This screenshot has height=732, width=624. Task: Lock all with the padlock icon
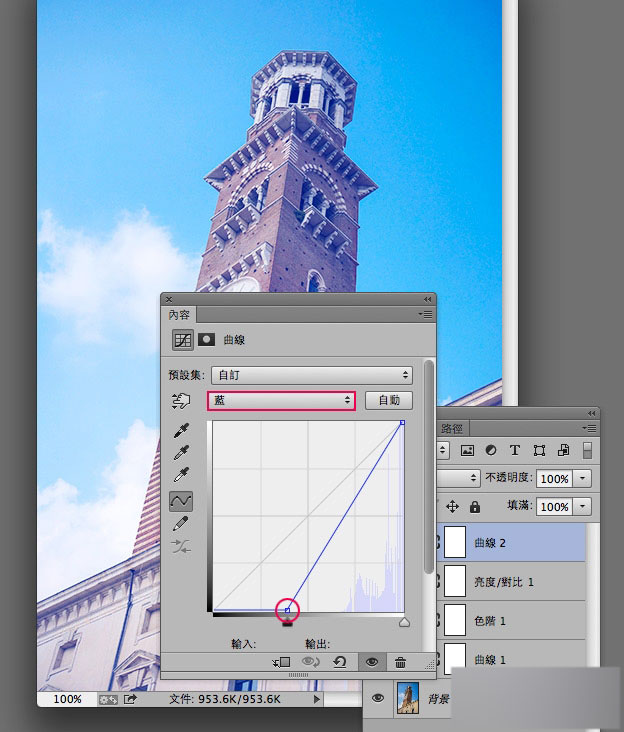pyautogui.click(x=475, y=507)
